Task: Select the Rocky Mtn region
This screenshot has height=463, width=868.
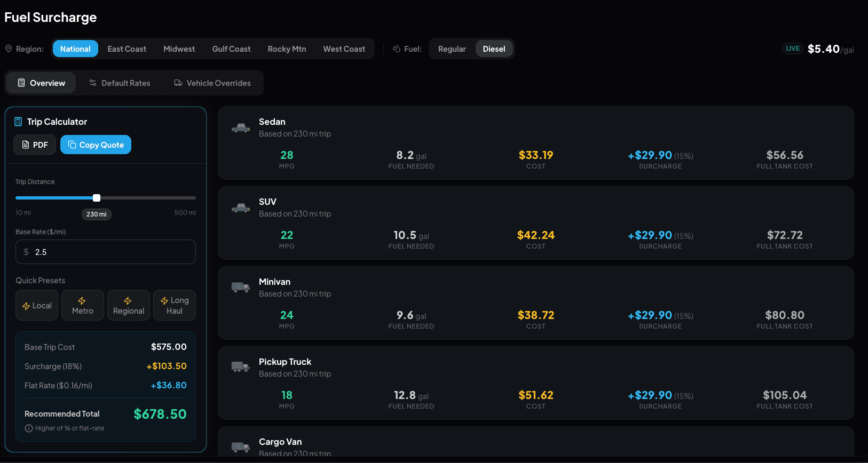Action: click(287, 49)
